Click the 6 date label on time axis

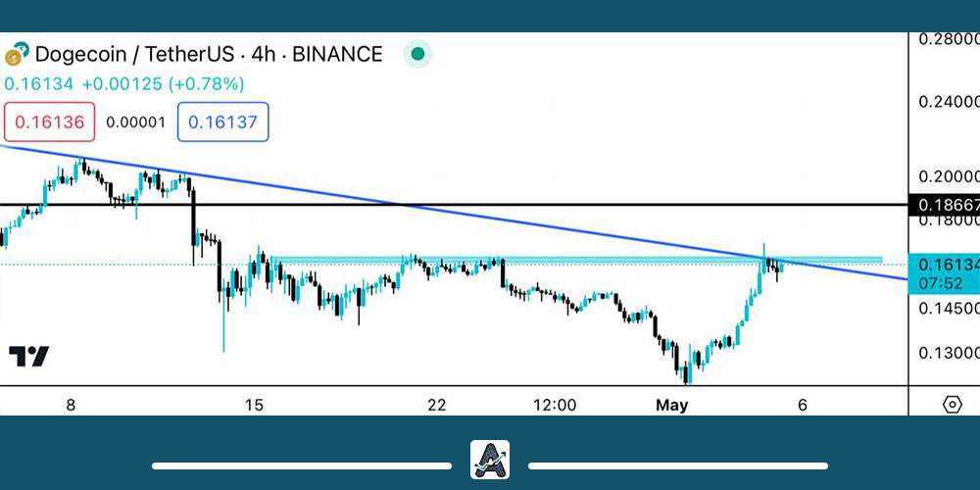click(803, 405)
